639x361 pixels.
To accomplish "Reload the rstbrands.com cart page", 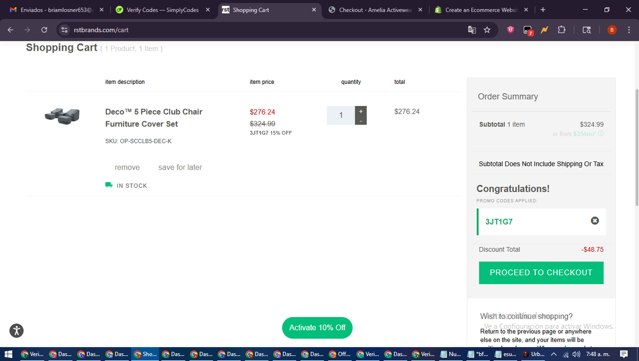I will (x=44, y=30).
